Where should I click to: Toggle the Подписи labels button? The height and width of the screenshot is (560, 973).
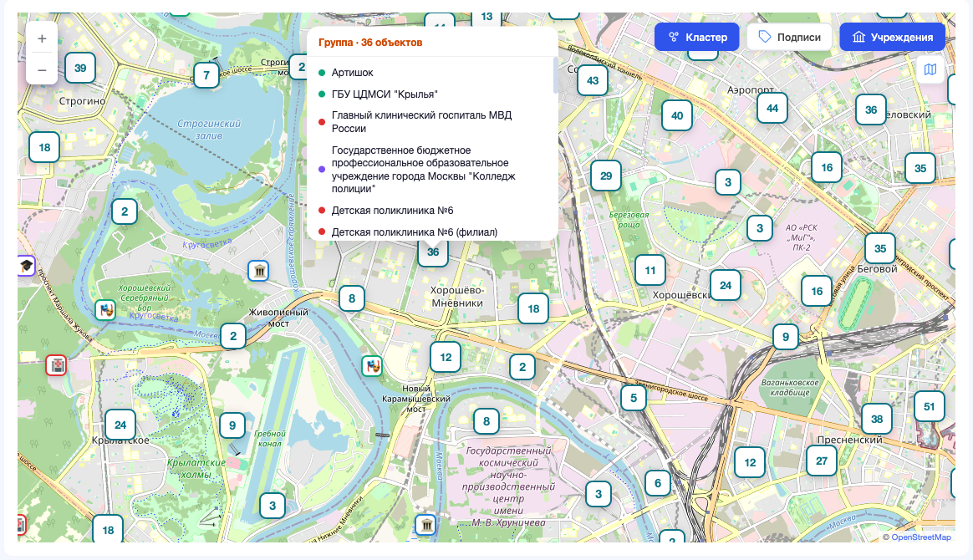pyautogui.click(x=789, y=38)
